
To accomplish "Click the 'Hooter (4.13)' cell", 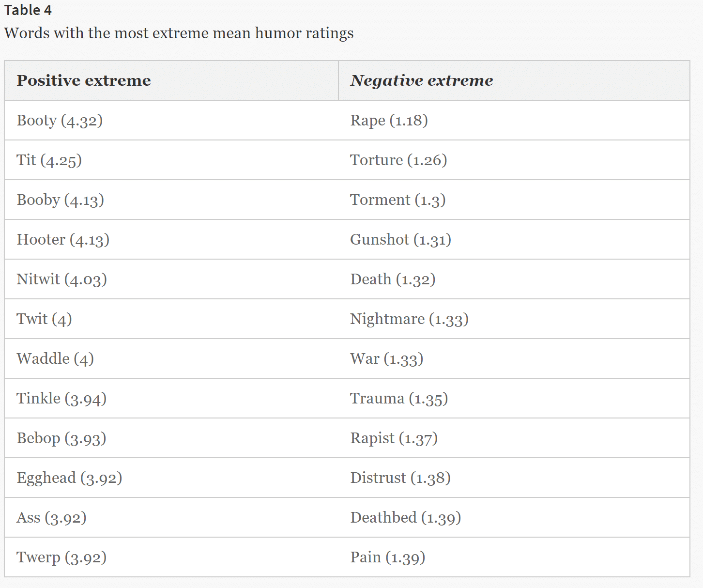I will tap(63, 240).
